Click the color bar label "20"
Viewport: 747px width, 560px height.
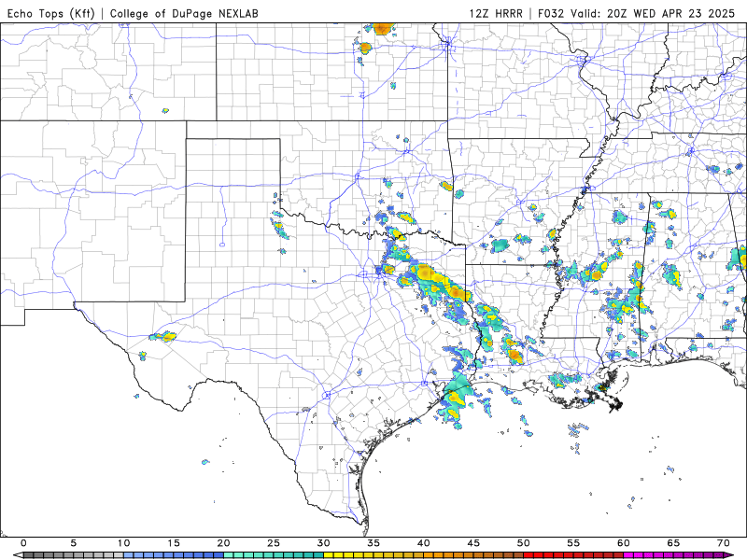click(223, 543)
